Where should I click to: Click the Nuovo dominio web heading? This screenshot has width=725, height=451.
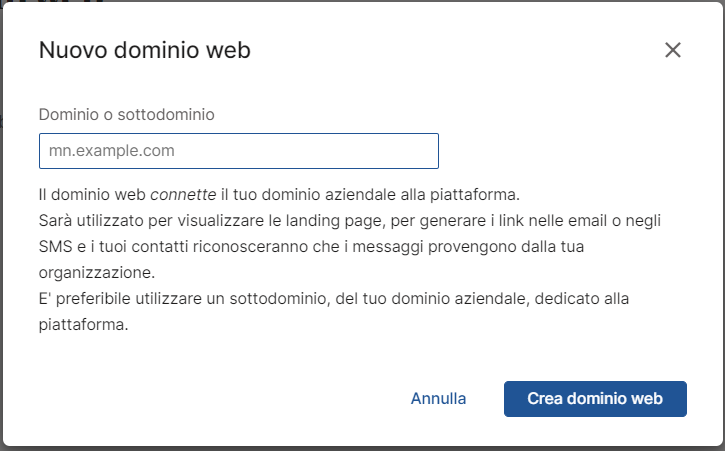(x=145, y=50)
